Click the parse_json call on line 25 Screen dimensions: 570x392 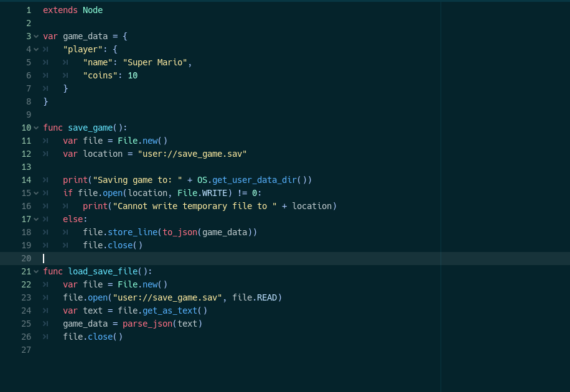(149, 324)
